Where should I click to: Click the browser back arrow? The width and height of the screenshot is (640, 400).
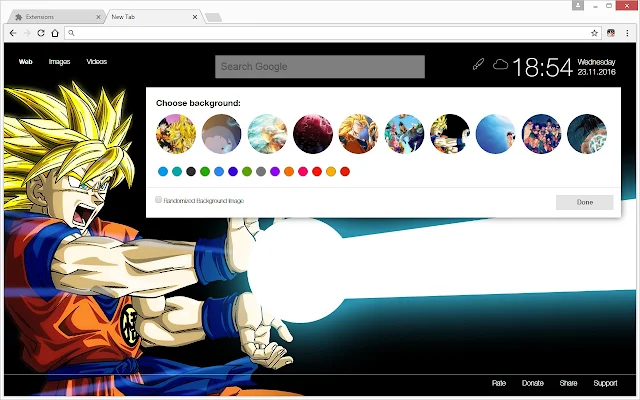13,33
